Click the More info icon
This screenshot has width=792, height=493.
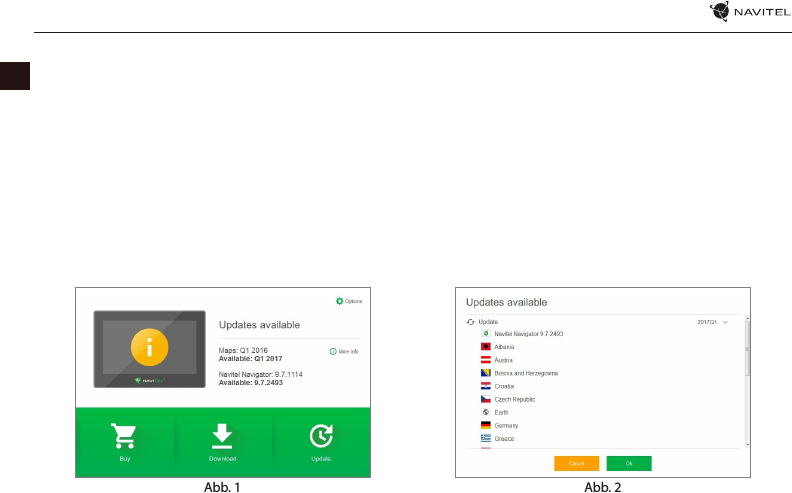point(333,352)
